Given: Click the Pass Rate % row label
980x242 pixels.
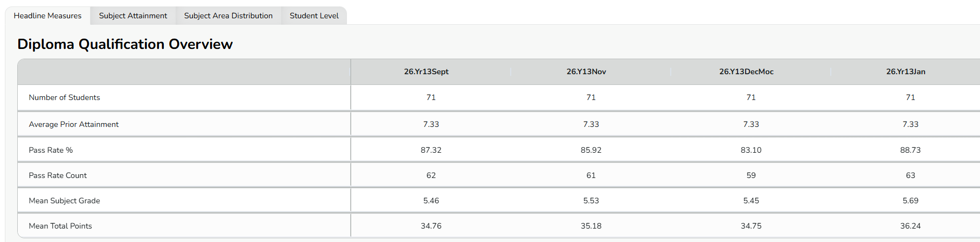Looking at the screenshot, I should tap(51, 150).
